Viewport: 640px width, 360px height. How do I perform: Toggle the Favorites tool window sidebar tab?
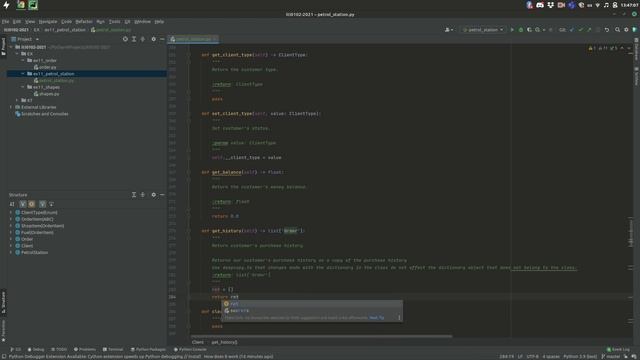3,331
